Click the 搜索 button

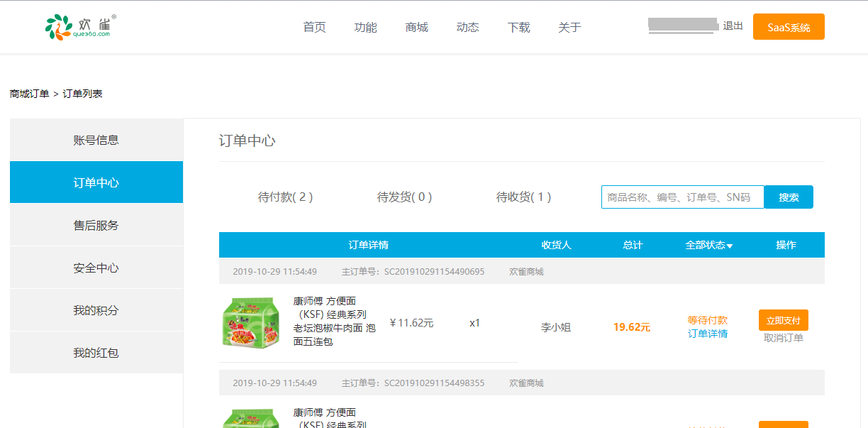pos(789,197)
